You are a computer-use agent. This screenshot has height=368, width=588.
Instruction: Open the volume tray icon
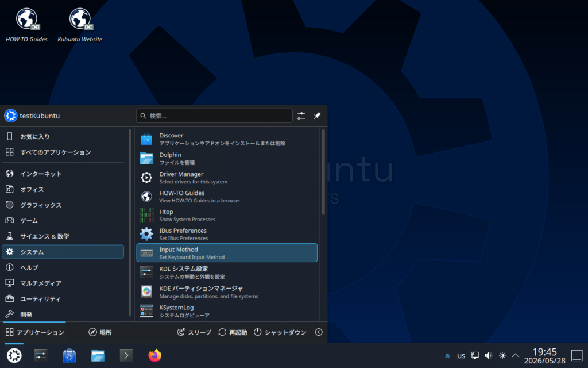(x=488, y=355)
